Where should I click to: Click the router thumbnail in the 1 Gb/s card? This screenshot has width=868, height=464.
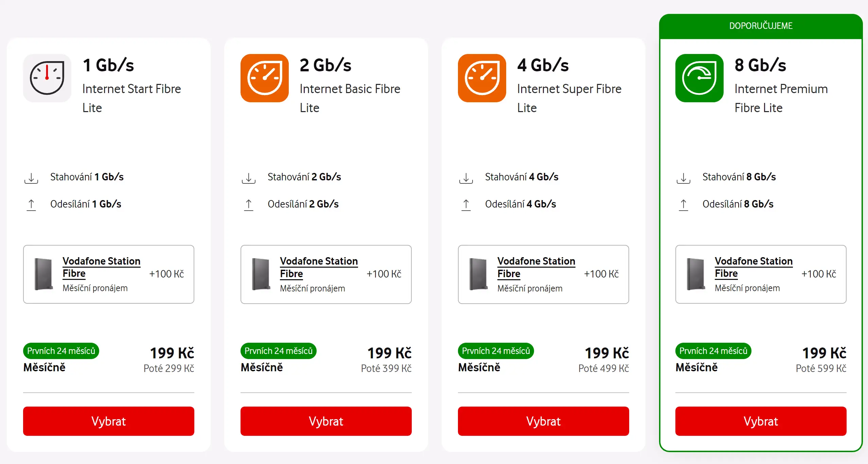pyautogui.click(x=43, y=274)
